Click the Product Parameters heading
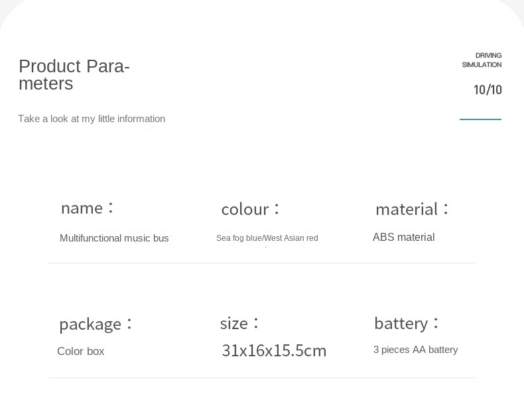The height and width of the screenshot is (420, 524). pyautogui.click(x=74, y=75)
